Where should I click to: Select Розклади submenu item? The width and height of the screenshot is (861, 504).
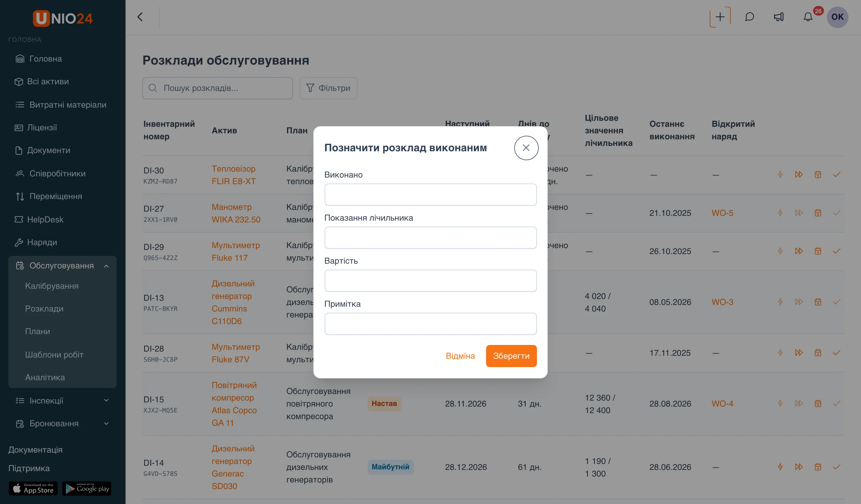click(44, 308)
